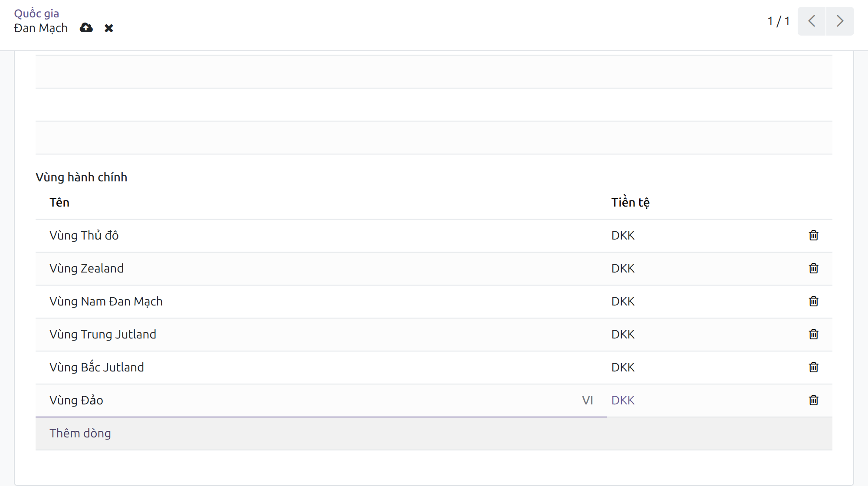Open VI translation button on Vùng Đảo

pyautogui.click(x=588, y=400)
